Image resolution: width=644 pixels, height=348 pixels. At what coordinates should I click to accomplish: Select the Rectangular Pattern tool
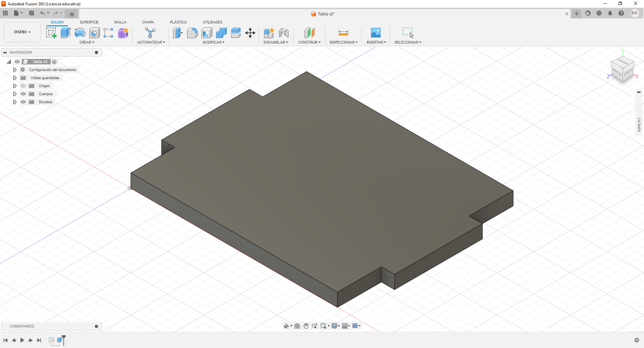tap(108, 33)
